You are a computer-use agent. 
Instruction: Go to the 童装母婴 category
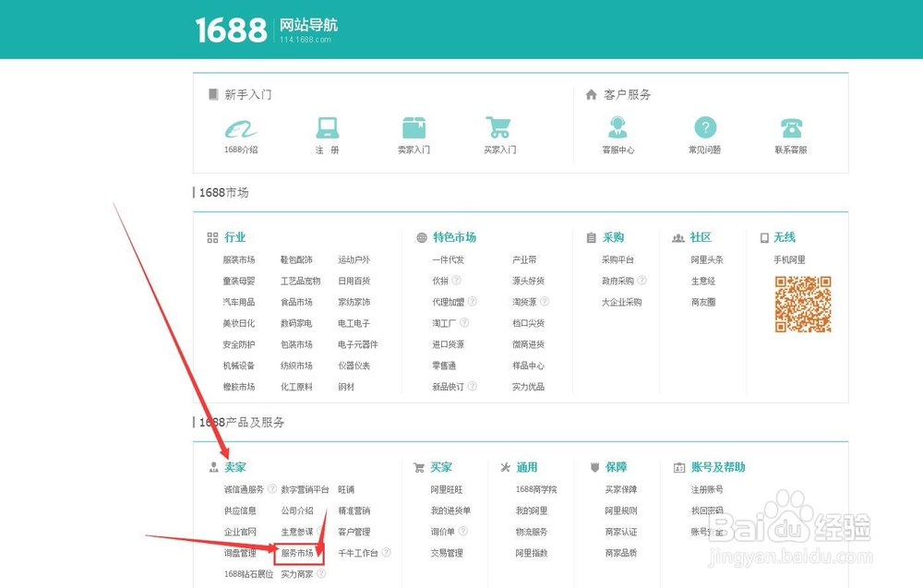click(x=239, y=281)
